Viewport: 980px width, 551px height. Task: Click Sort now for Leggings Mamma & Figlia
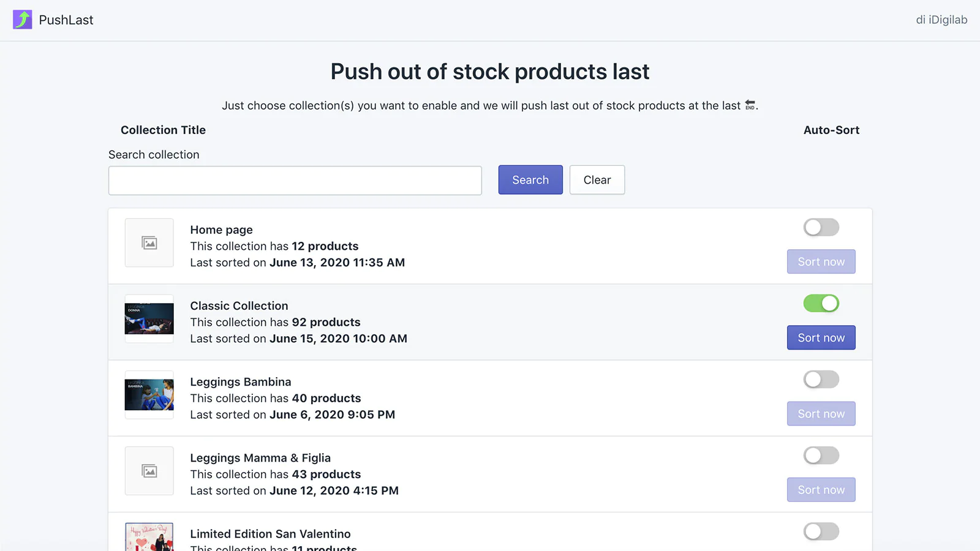tap(821, 490)
